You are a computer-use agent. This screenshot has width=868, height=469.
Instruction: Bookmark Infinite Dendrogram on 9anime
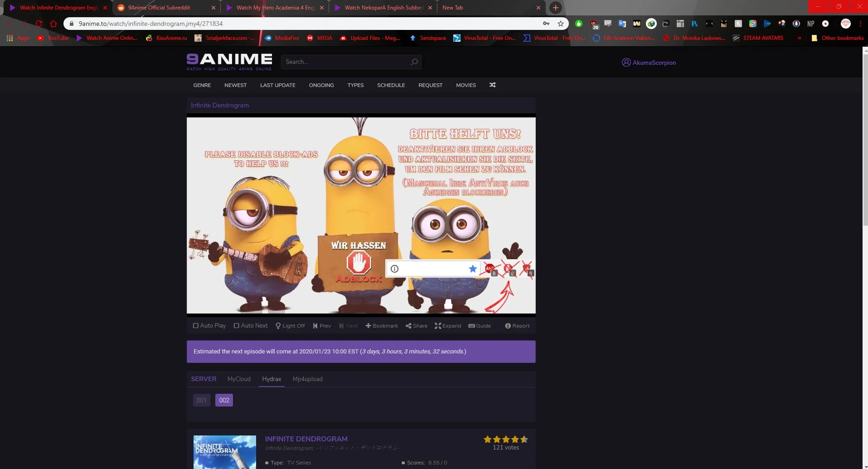click(x=381, y=326)
